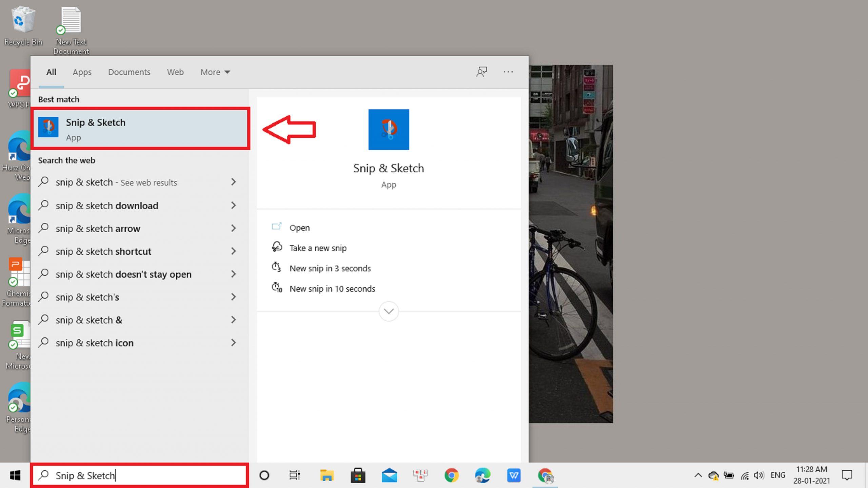Open Microsoft Edge from taskbar
Image resolution: width=868 pixels, height=488 pixels.
(x=482, y=475)
